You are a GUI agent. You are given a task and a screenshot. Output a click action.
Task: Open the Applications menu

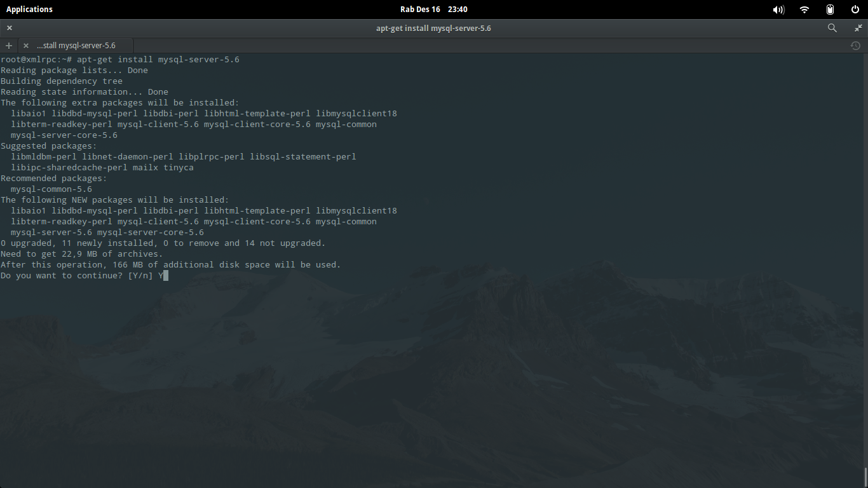(29, 9)
